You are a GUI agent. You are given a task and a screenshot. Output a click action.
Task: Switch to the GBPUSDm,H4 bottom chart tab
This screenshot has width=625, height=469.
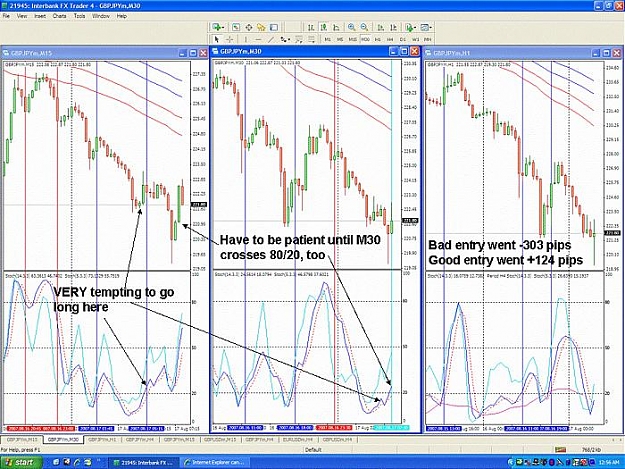[x=337, y=440]
